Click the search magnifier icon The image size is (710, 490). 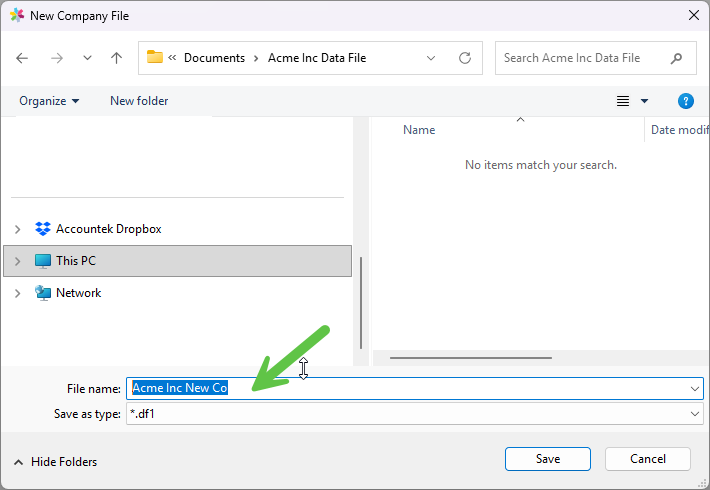point(676,58)
